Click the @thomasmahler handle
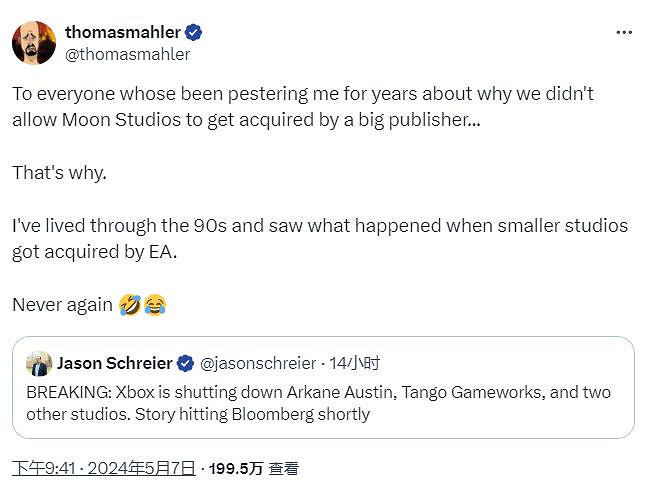647x485 pixels. click(126, 55)
